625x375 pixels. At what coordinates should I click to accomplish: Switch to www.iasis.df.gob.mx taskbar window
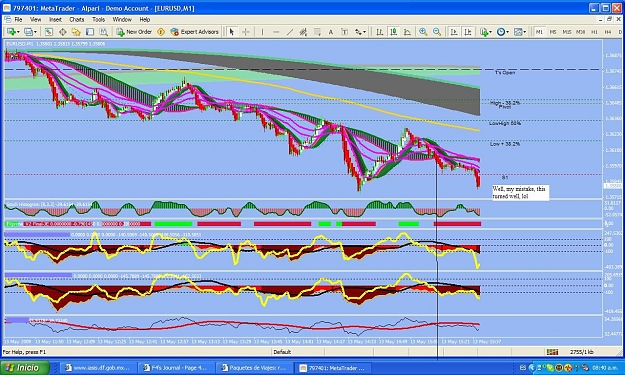(x=99, y=368)
